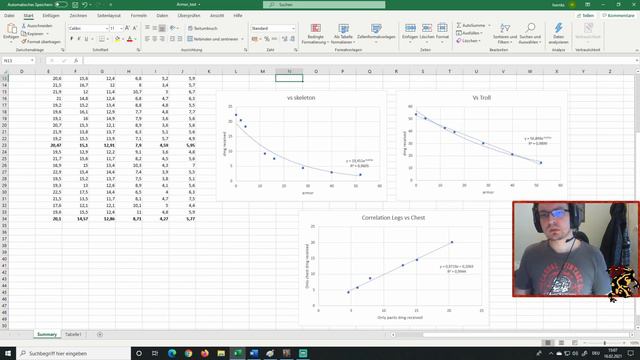
Task: Click the Save icon in title bar
Action: click(x=75, y=4)
